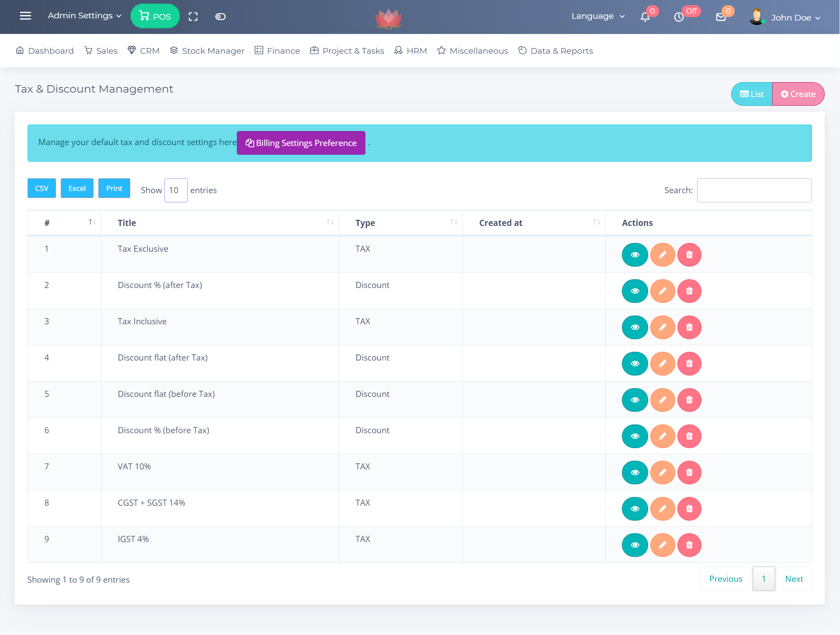Open the hamburger sidebar menu
This screenshot has height=635, width=840.
(x=25, y=16)
